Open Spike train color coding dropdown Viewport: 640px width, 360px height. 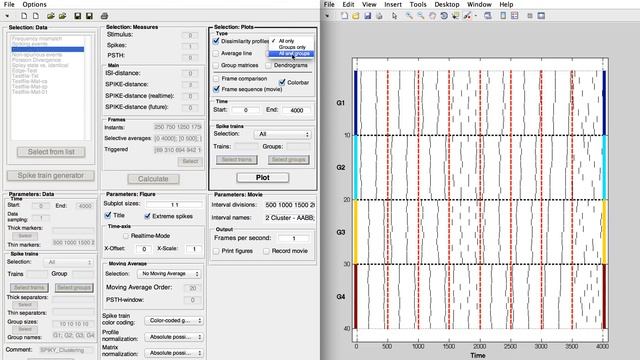pos(174,321)
